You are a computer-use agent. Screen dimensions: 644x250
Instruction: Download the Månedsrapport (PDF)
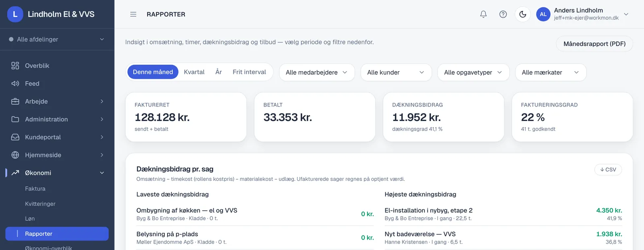594,44
